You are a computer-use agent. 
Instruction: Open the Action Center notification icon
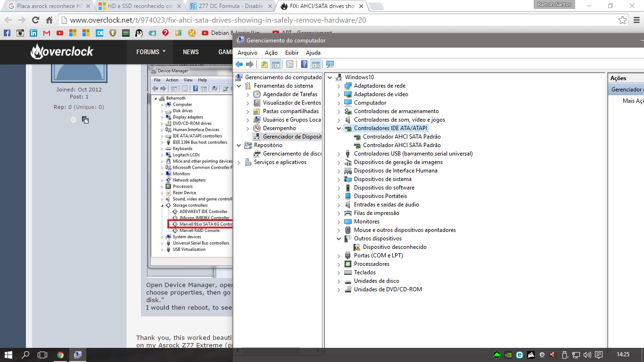(x=599, y=355)
